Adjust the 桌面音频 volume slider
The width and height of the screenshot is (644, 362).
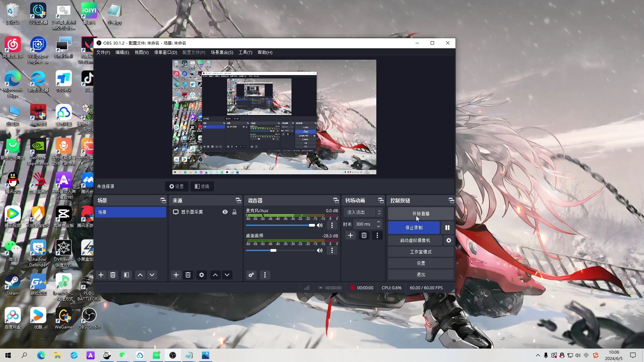(x=280, y=250)
